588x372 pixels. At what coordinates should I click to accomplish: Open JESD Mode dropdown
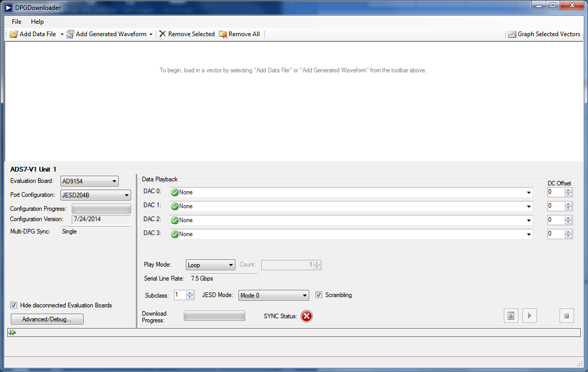[274, 296]
